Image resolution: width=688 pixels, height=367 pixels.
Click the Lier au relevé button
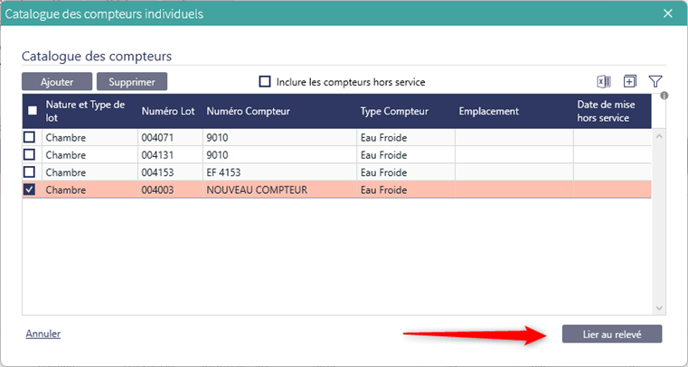pyautogui.click(x=612, y=334)
